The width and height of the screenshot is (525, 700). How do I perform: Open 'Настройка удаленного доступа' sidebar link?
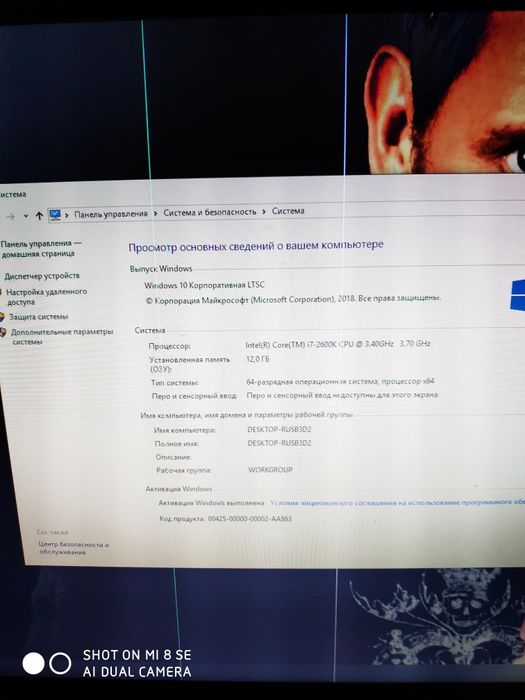coord(46,297)
